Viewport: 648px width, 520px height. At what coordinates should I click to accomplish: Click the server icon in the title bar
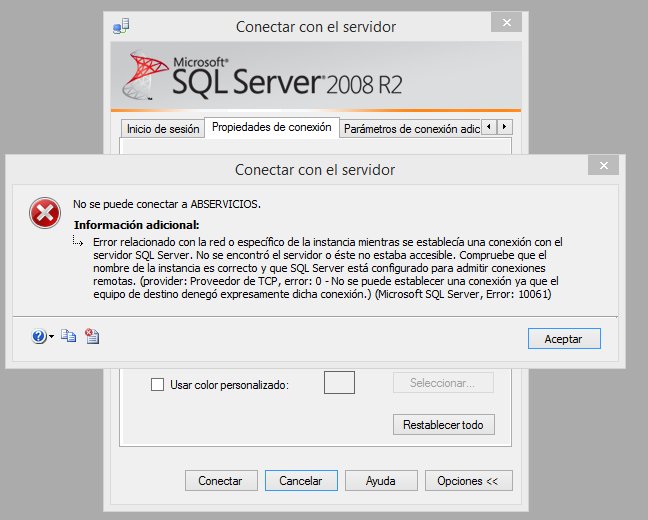tap(121, 26)
